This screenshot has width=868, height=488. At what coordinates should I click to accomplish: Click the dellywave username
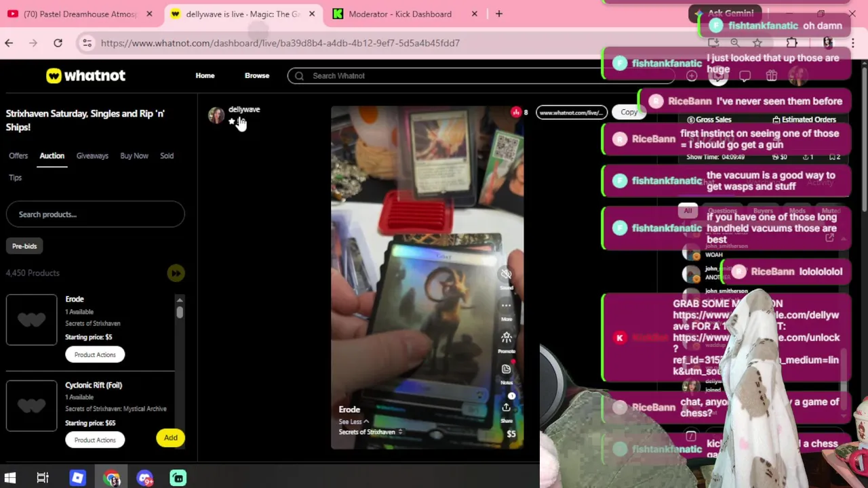(x=244, y=109)
